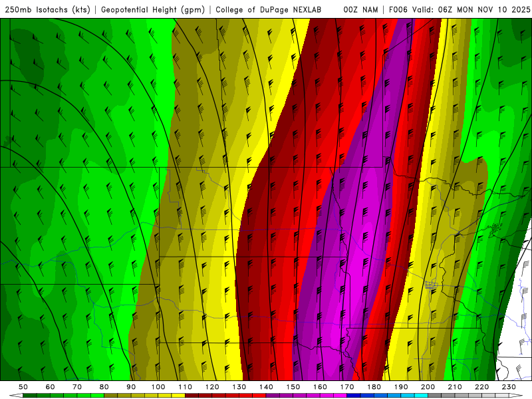The height and width of the screenshot is (399, 532).
Task: Select the legend value 90
Action: click(x=131, y=387)
